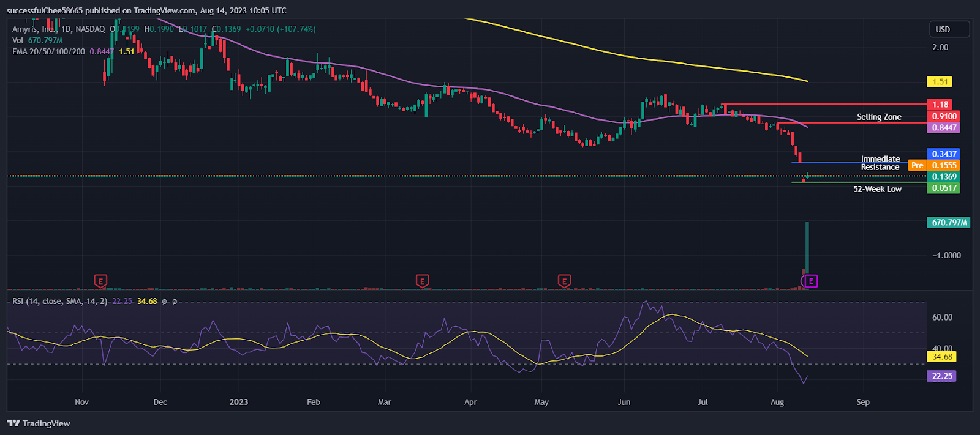Select the Immediate Resistance annotation text
980x435 pixels.
tap(880, 163)
